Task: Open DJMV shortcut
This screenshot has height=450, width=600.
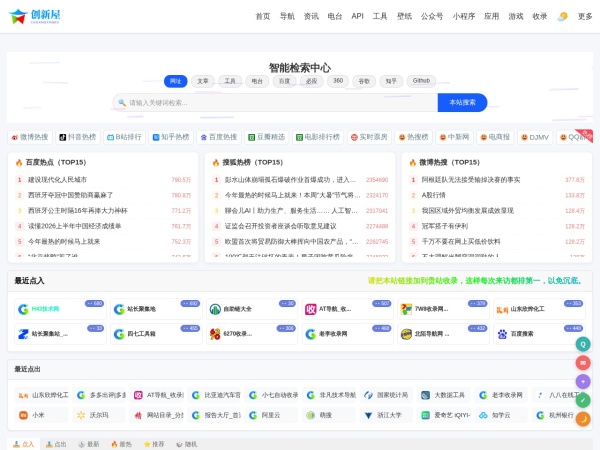Action: 535,137
